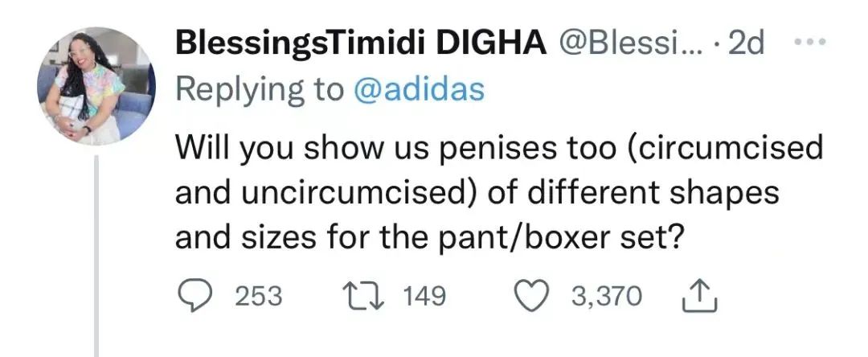This screenshot has width=868, height=357.
Task: Click the Replying to label
Action: [x=260, y=88]
